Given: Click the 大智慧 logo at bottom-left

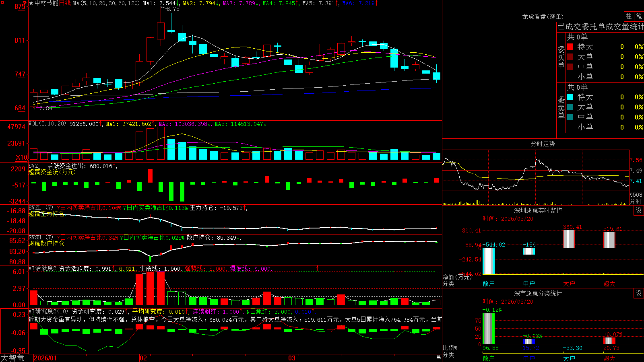Looking at the screenshot, I should point(12,358).
